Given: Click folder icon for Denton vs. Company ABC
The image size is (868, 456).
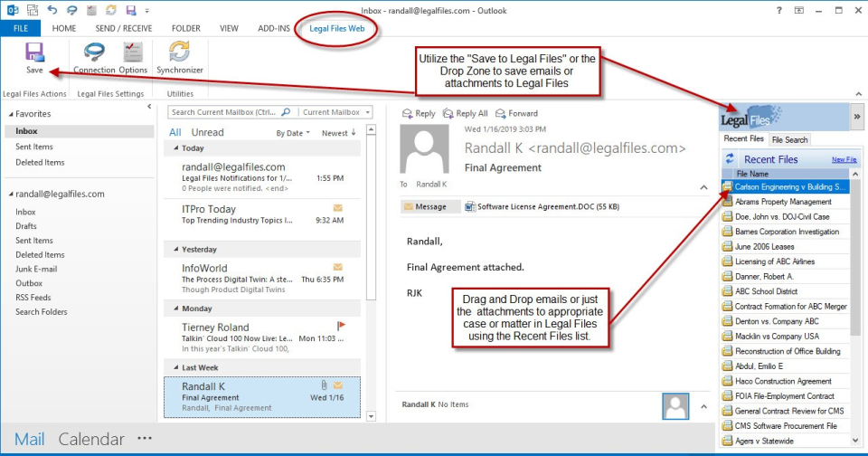Looking at the screenshot, I should pos(727,321).
